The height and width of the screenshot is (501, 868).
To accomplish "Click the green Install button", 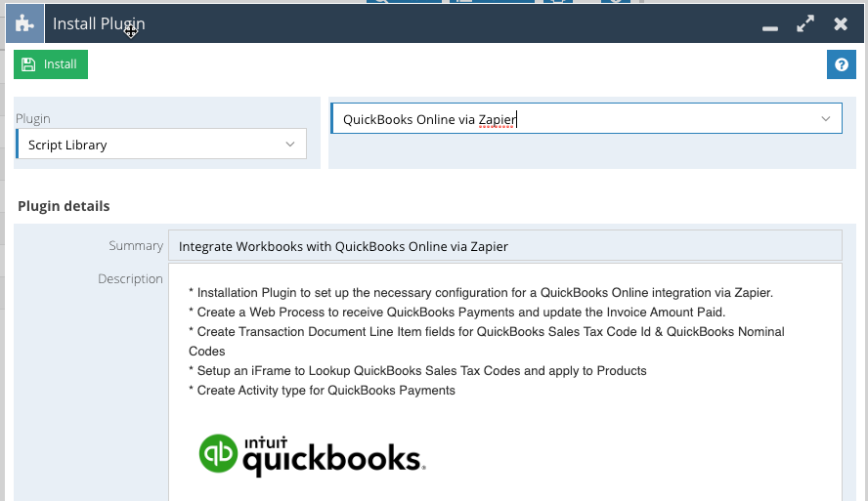I will (x=51, y=64).
